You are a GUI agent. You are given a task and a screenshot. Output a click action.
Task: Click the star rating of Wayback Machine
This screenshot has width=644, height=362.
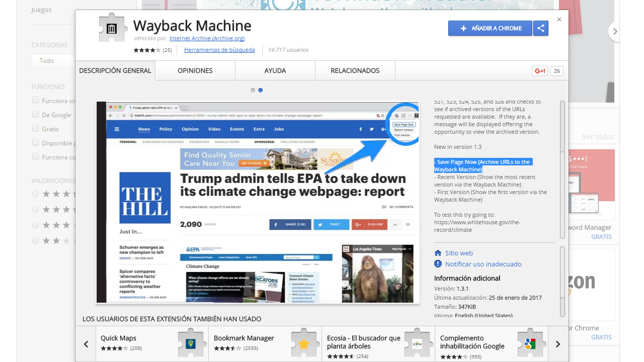pyautogui.click(x=147, y=50)
